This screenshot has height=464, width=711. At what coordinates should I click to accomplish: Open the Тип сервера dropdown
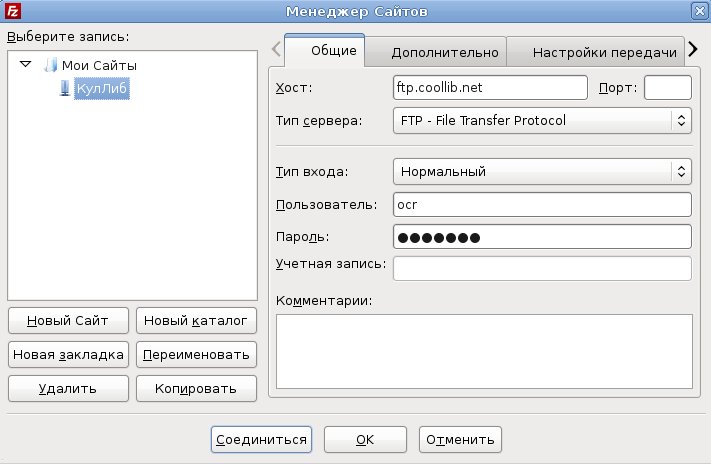point(541,121)
